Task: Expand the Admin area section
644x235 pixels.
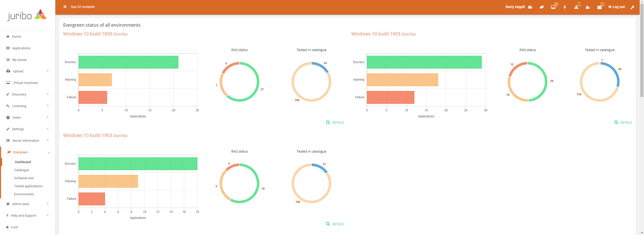Action: (x=20, y=204)
